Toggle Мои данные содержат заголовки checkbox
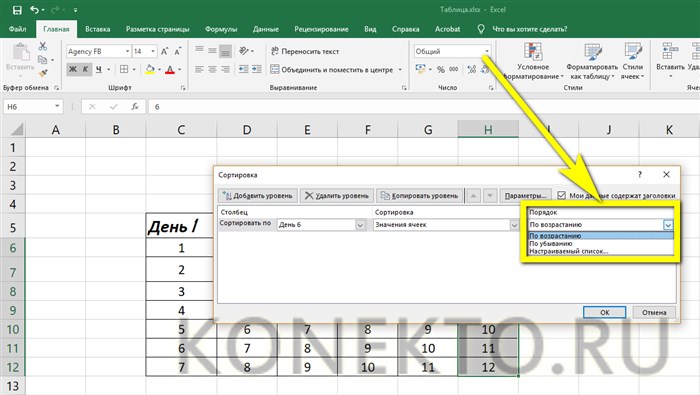This screenshot has height=395, width=700. pyautogui.click(x=562, y=195)
